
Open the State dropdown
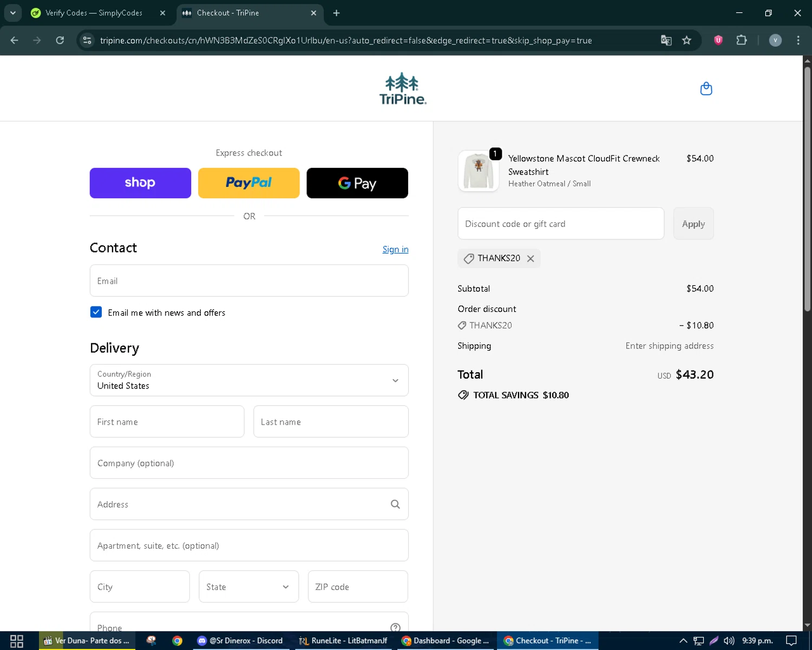(x=248, y=587)
